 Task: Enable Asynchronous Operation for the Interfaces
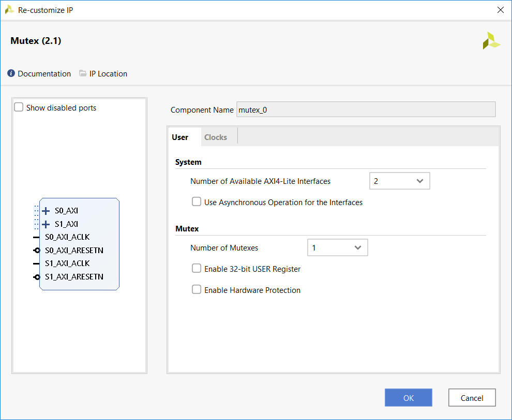[x=197, y=202]
